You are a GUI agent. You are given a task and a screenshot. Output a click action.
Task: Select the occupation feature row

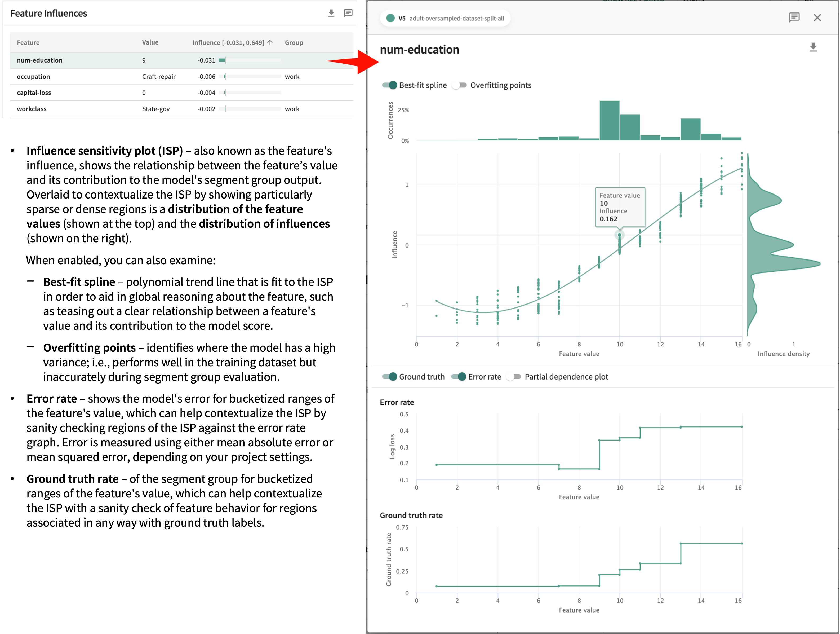coord(181,77)
